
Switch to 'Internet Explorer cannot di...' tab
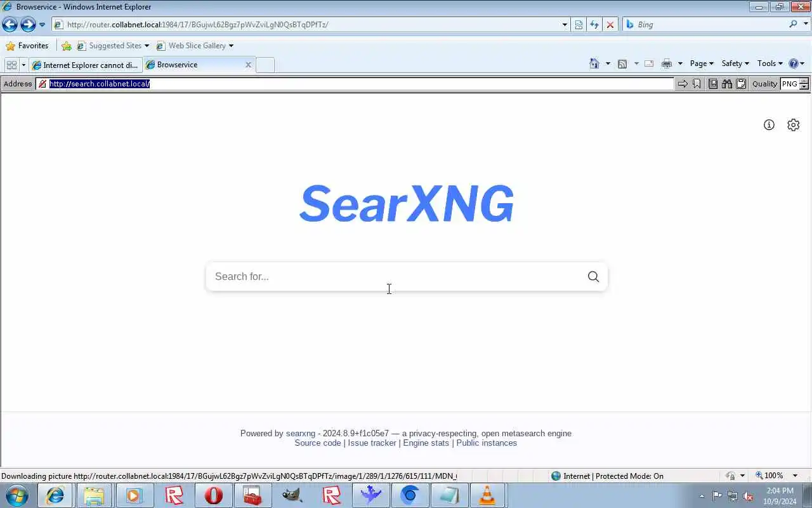coord(85,65)
